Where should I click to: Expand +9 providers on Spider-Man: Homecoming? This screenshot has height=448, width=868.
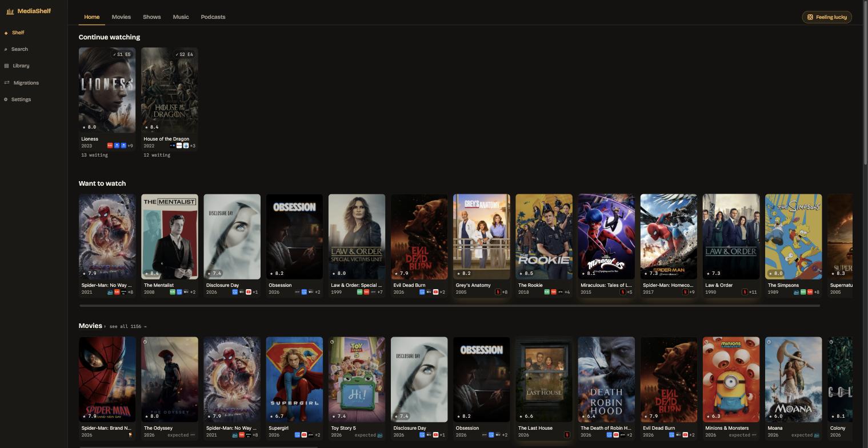(x=692, y=292)
